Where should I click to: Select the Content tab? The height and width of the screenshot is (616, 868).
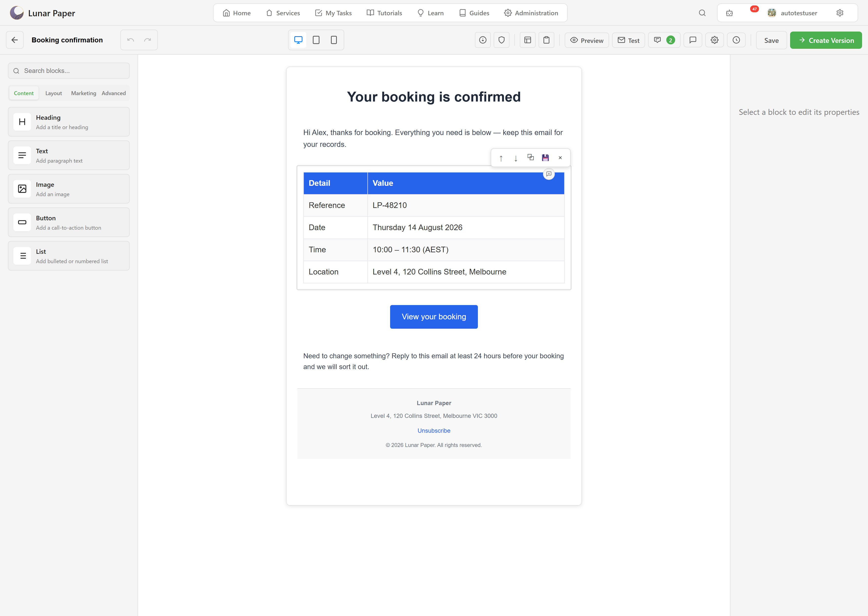coord(24,93)
